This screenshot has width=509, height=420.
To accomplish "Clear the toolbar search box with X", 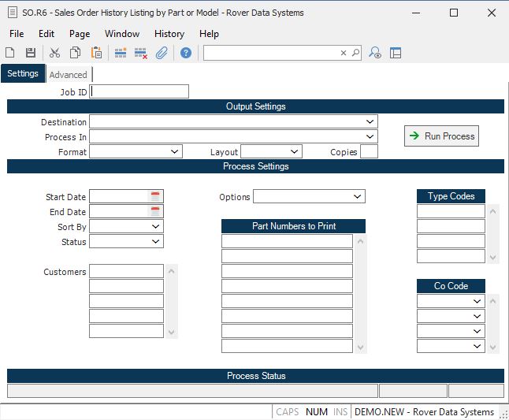I will point(344,53).
